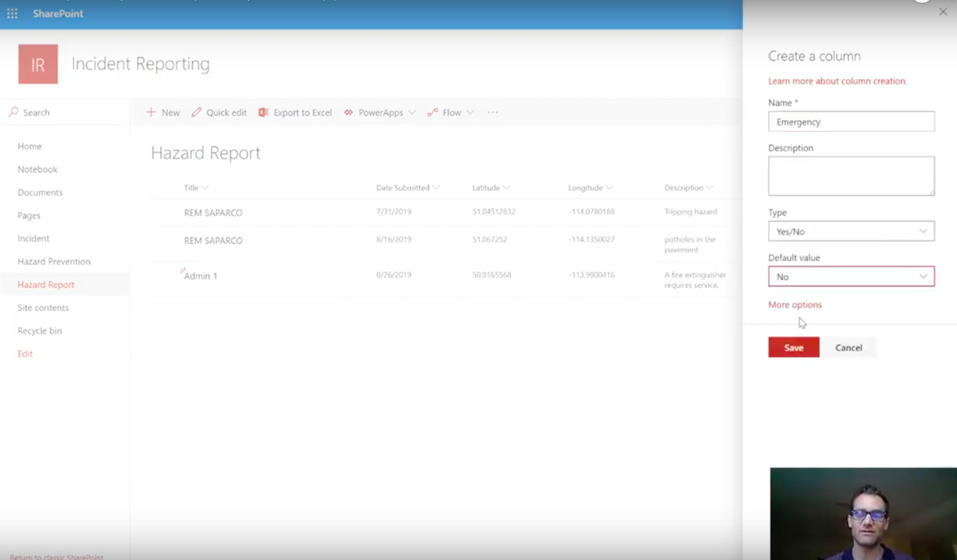Click the SharePoint title in the header
Viewport: 957px width, 560px height.
(58, 14)
